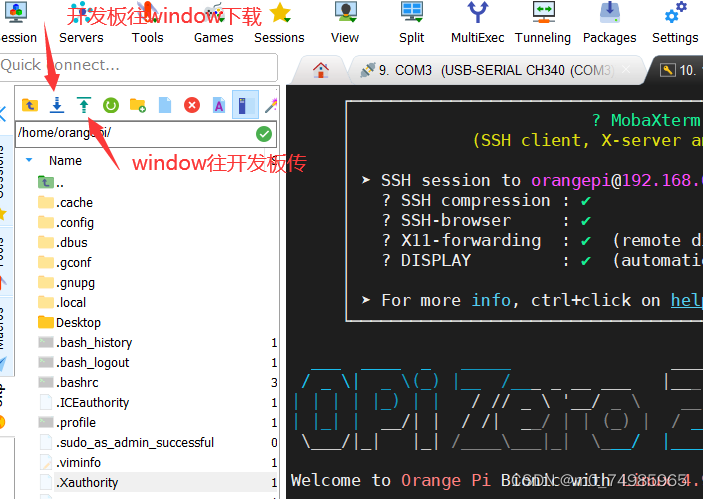Image resolution: width=703 pixels, height=499 pixels.
Task: Create a new file in SFTP browser
Action: [x=165, y=105]
